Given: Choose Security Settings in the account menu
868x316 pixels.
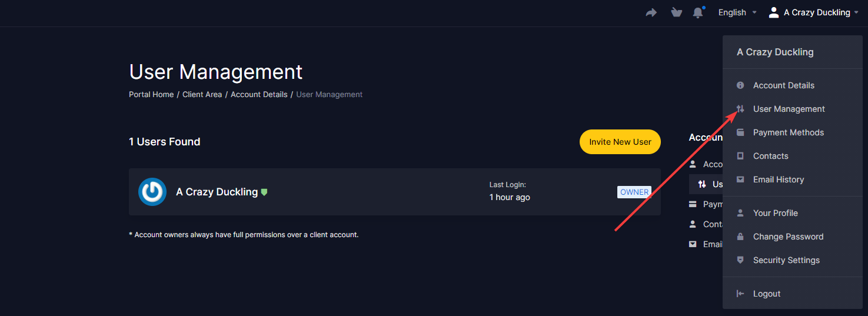Looking at the screenshot, I should coord(786,260).
